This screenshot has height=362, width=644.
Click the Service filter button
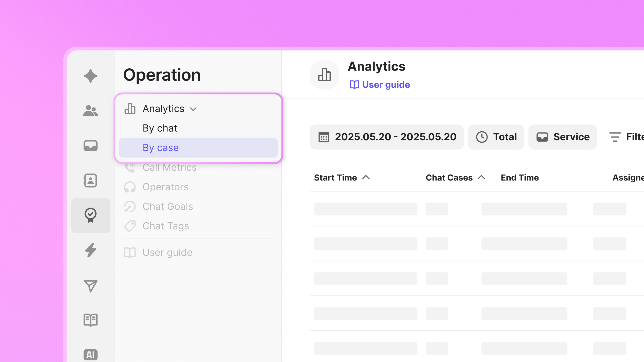pos(562,137)
